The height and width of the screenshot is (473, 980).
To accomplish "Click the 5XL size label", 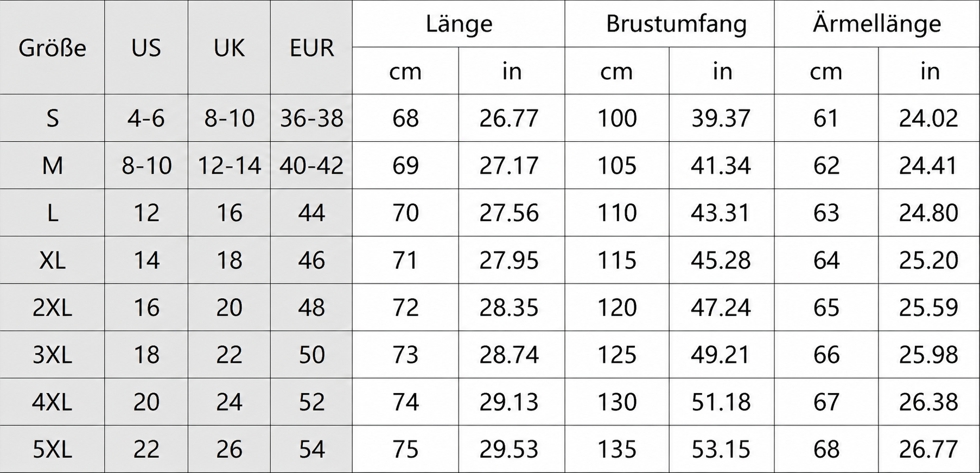I will [52, 449].
